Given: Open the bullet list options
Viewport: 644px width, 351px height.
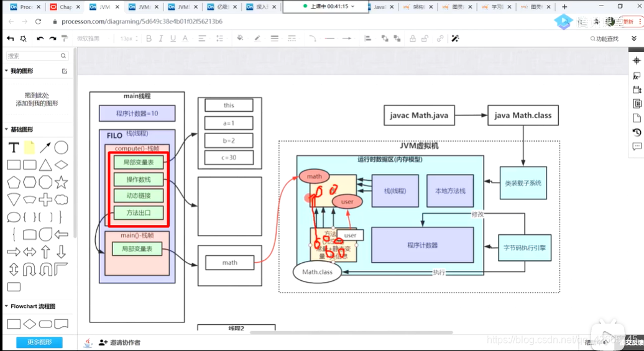Looking at the screenshot, I should click(219, 38).
